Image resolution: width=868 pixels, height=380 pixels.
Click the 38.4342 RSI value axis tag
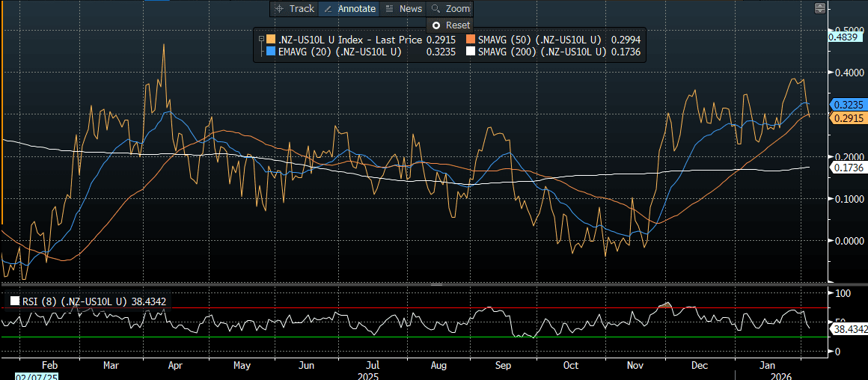coord(849,328)
